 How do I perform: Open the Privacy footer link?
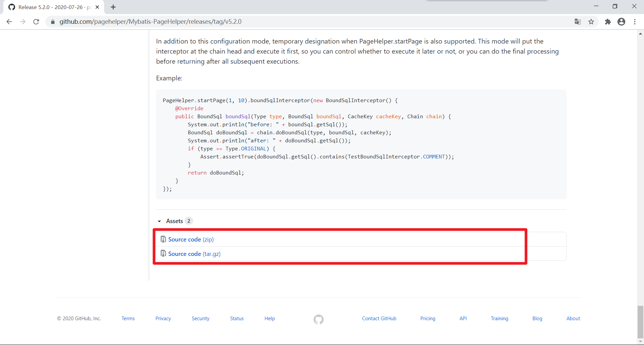163,319
